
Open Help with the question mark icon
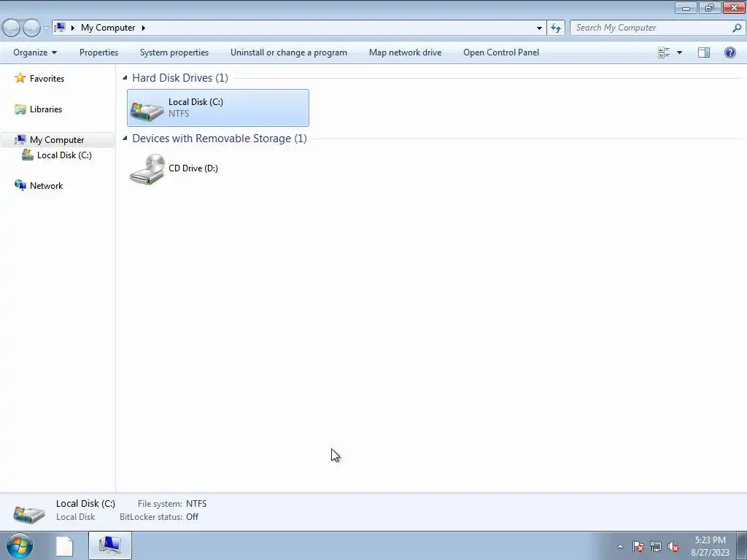729,52
